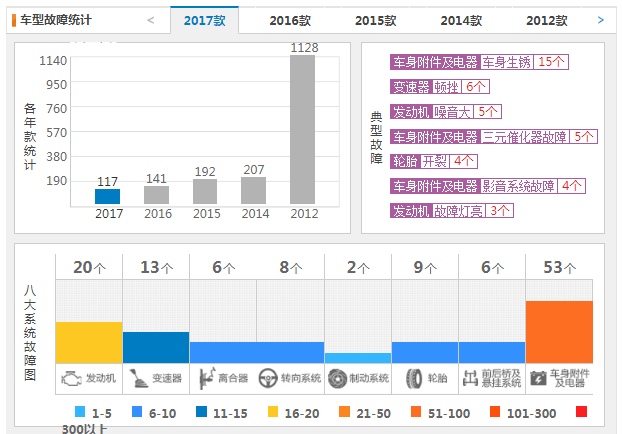Click the tall 2012 bar showing 1128
Image resolution: width=622 pixels, height=434 pixels.
[302, 130]
